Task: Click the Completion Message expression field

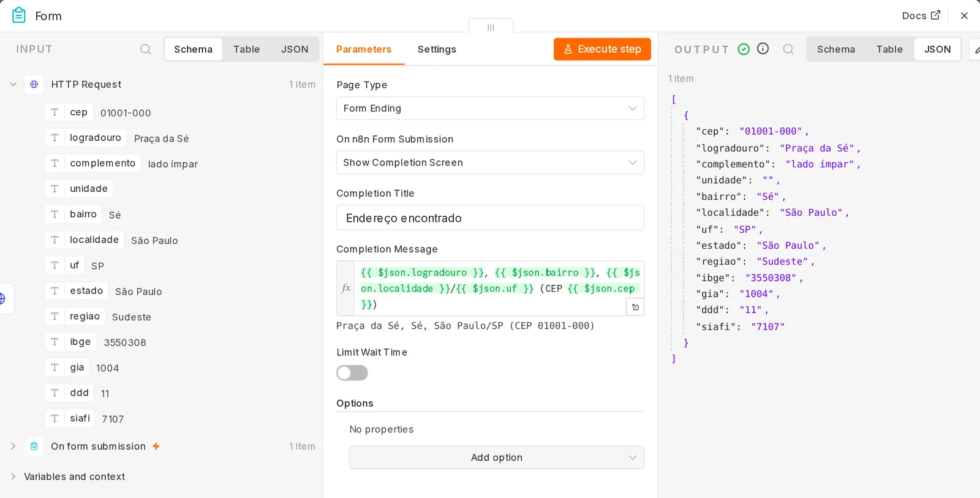Action: click(499, 288)
